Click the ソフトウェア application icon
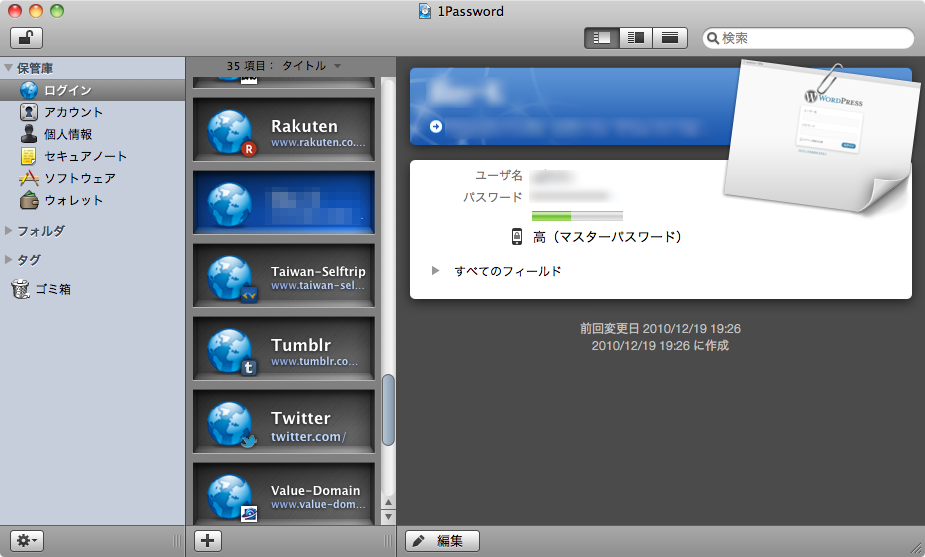Viewport: 925px width, 557px height. click(28, 178)
